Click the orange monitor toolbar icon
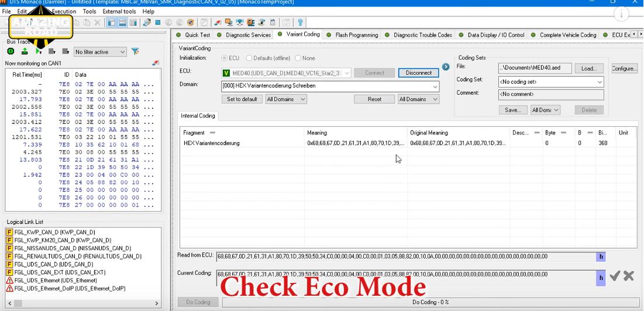Screen dimensions: 644x311 tap(229, 23)
